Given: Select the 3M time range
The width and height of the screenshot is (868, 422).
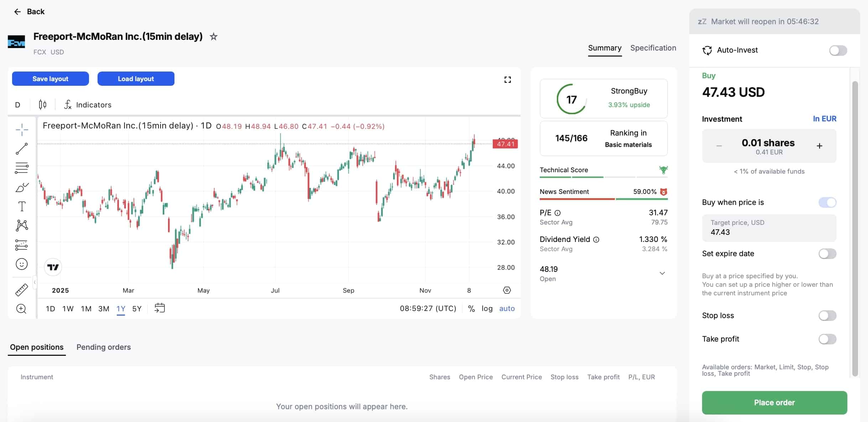Looking at the screenshot, I should [x=104, y=308].
